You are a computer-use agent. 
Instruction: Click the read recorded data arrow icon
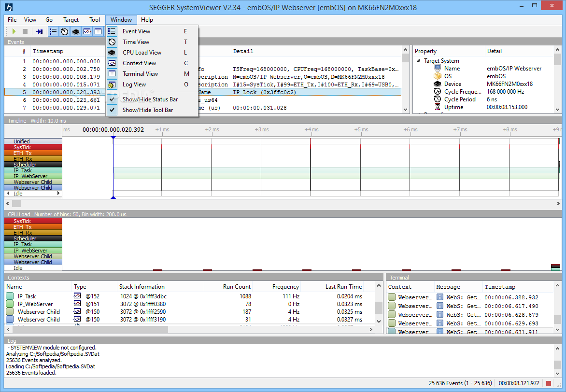[39, 31]
